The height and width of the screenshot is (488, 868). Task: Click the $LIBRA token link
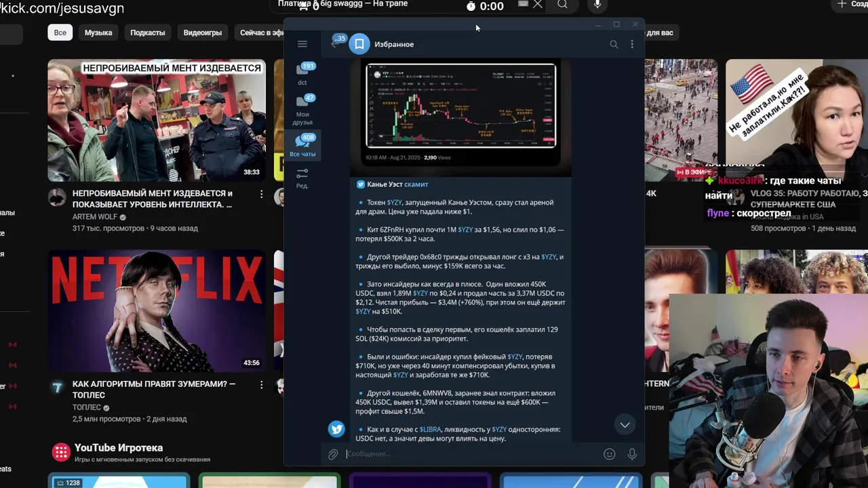pos(430,430)
